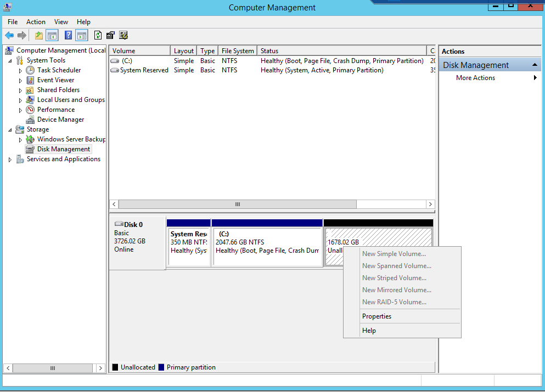Sort by the Type column header
The width and height of the screenshot is (545, 392).
point(207,50)
